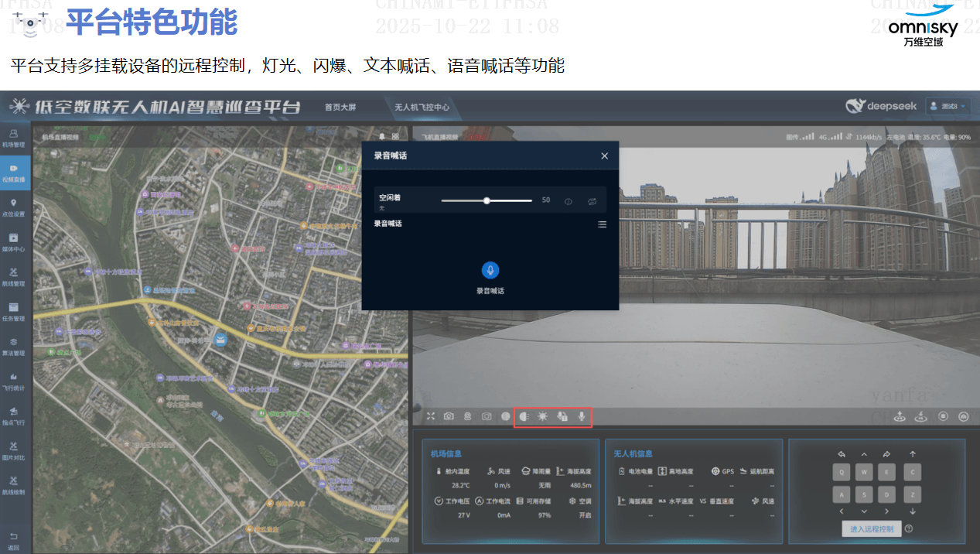Click the 进入远程控制 button
Image resolution: width=980 pixels, height=554 pixels.
pyautogui.click(x=871, y=529)
